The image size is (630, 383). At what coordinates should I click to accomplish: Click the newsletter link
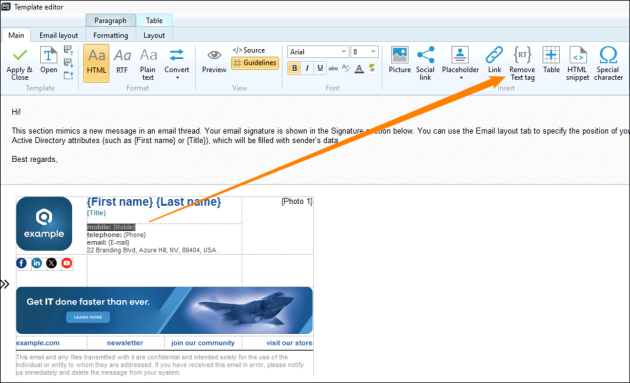click(125, 343)
